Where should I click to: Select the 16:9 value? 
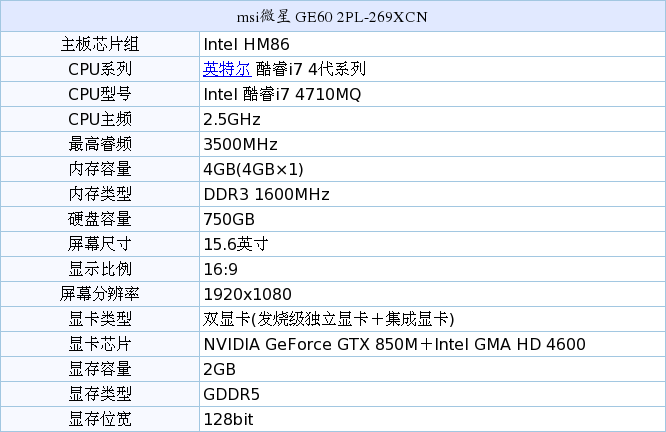(220, 269)
